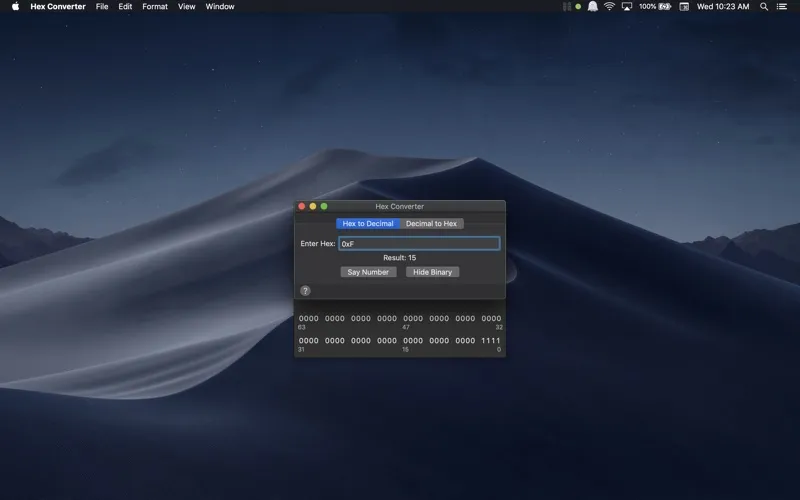
Task: Open help with the question mark button
Action: (x=305, y=291)
